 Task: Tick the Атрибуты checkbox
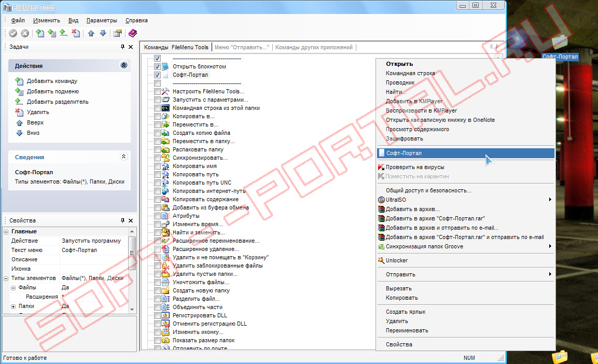[x=157, y=216]
